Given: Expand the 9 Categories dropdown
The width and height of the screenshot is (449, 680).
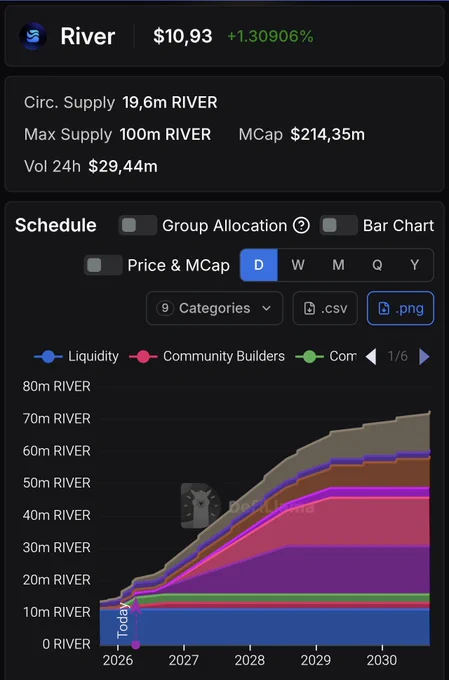Looking at the screenshot, I should click(x=214, y=308).
